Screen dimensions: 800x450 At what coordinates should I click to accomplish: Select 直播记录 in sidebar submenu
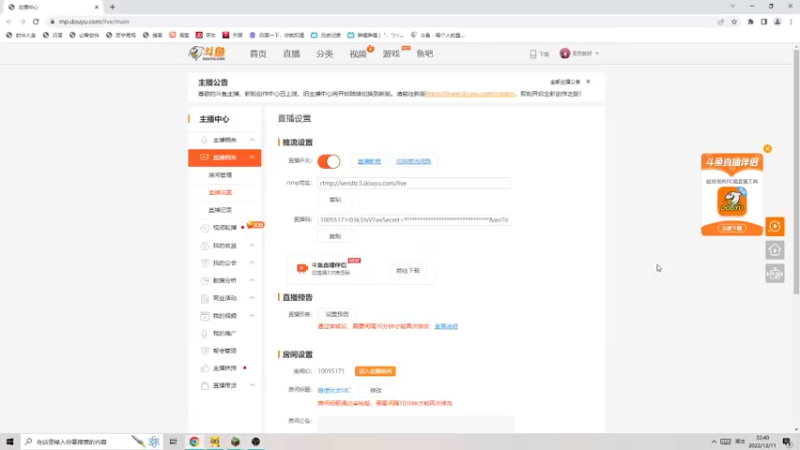point(220,210)
